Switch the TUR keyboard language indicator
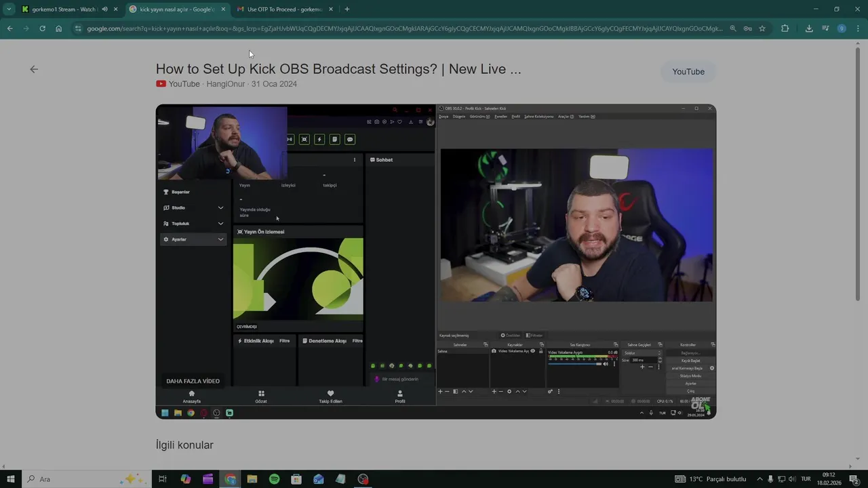868x488 pixels. pos(806,479)
